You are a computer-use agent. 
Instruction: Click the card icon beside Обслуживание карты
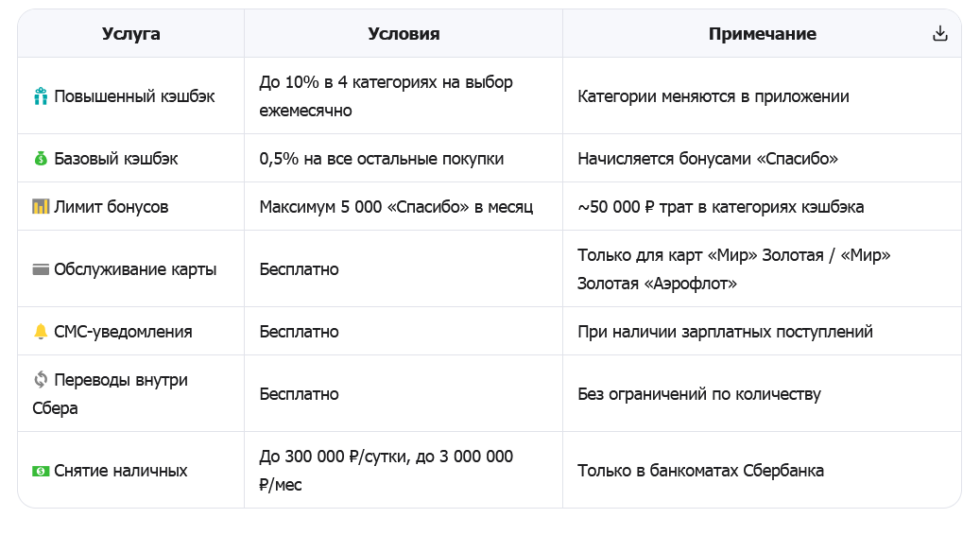point(41,269)
